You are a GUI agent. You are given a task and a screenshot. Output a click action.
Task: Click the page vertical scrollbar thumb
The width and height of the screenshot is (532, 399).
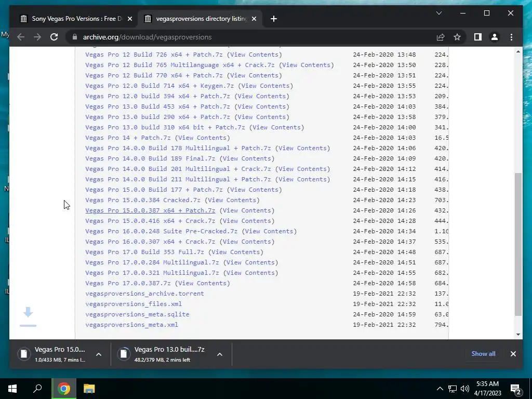[x=518, y=244]
